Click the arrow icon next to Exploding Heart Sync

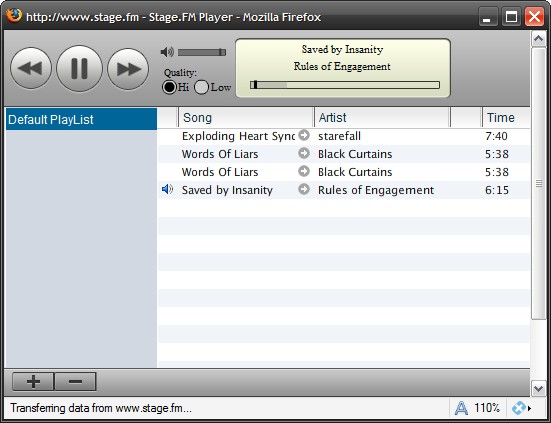pos(304,135)
